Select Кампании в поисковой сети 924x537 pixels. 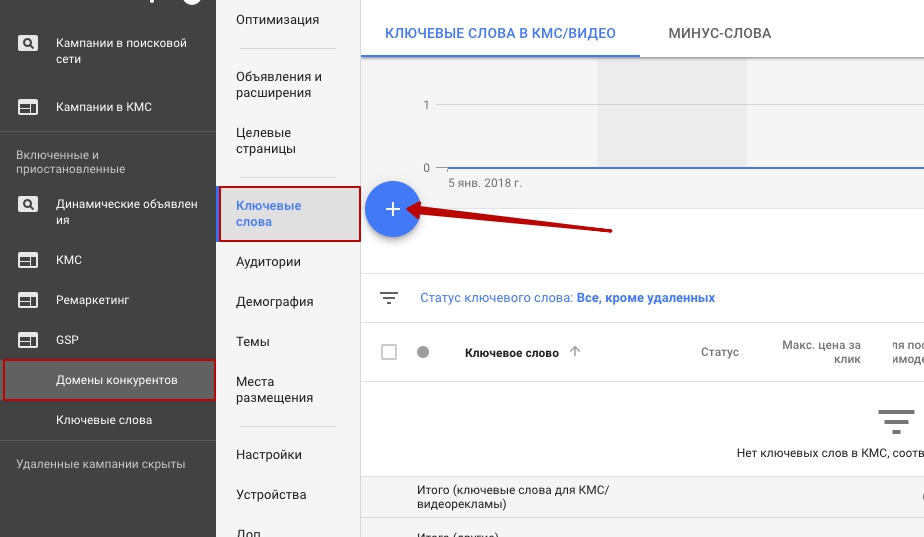click(x=121, y=51)
